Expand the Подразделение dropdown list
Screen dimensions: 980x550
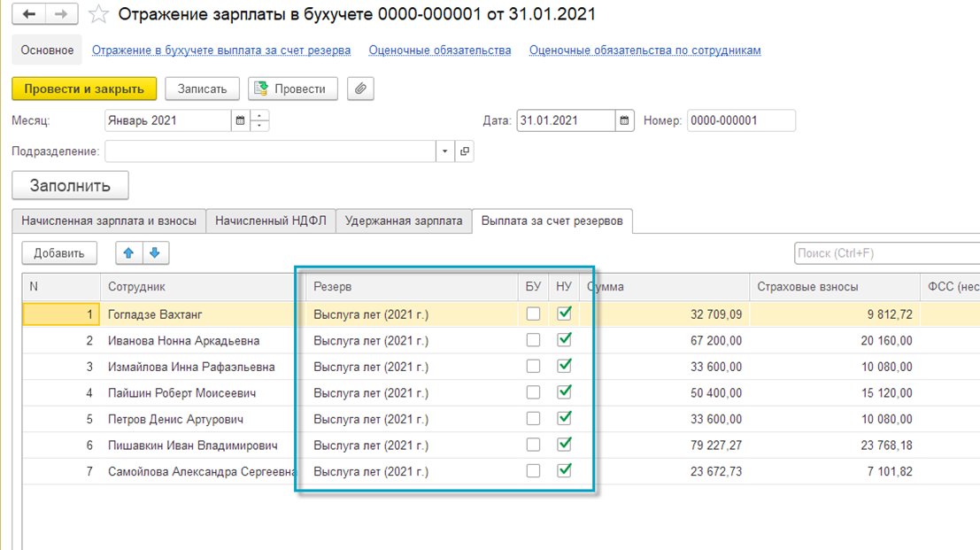[x=444, y=151]
